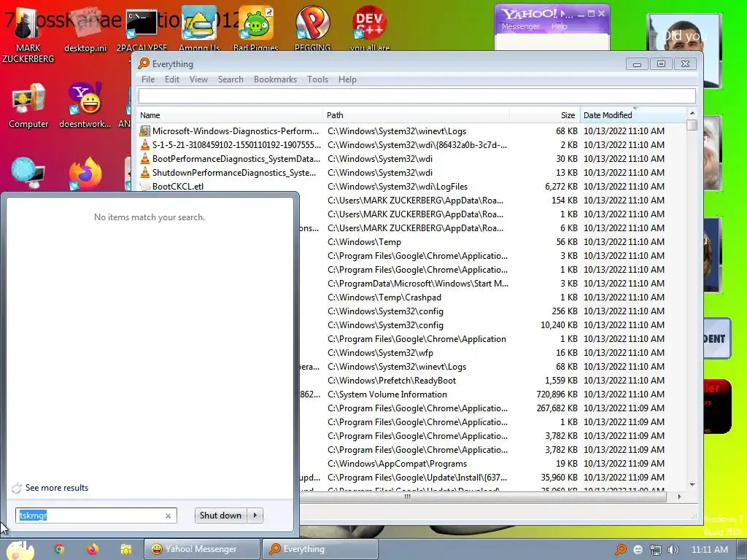
Task: Click the results vertical scrollbar thumb
Action: 692,125
